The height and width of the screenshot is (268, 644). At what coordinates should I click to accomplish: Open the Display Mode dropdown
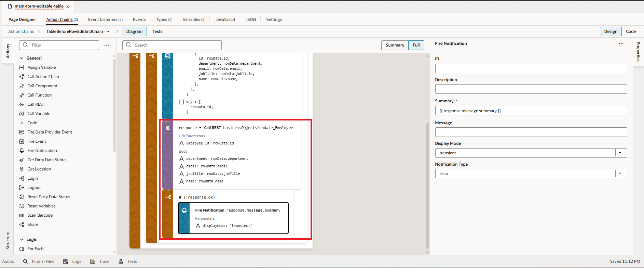tap(620, 153)
